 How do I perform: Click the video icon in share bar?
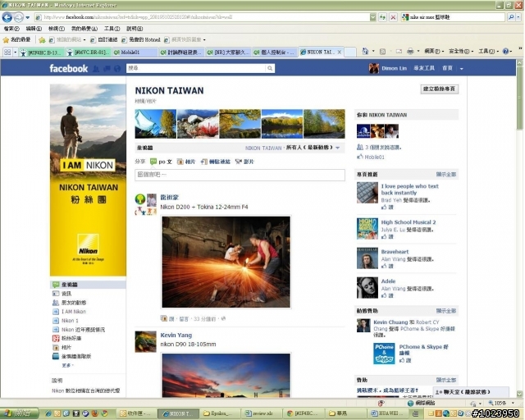click(239, 162)
